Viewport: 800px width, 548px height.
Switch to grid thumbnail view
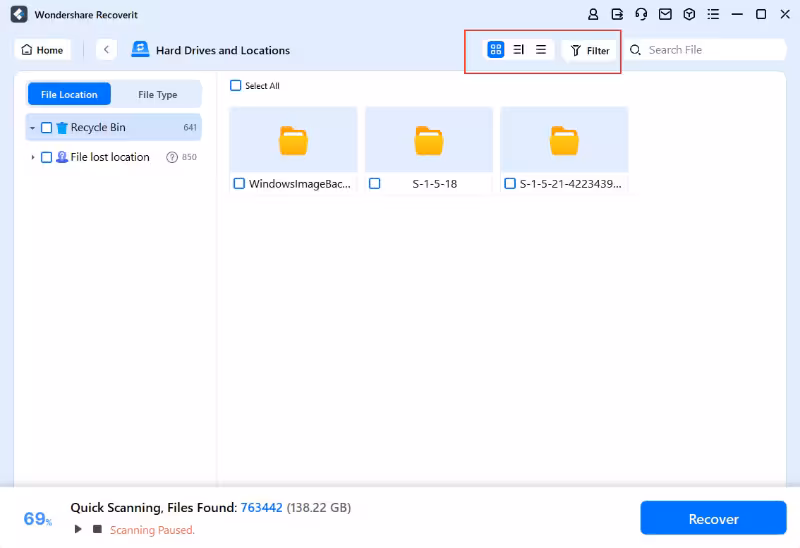pyautogui.click(x=496, y=49)
